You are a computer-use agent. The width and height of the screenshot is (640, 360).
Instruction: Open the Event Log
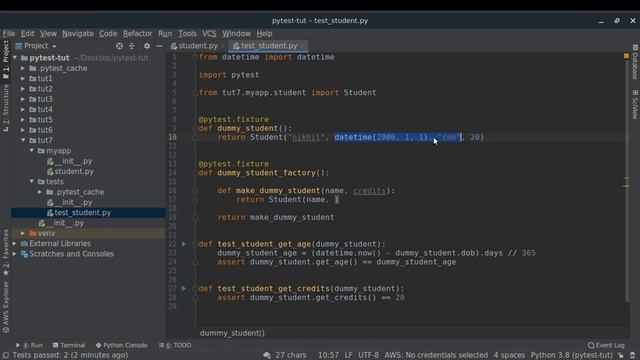[606, 345]
